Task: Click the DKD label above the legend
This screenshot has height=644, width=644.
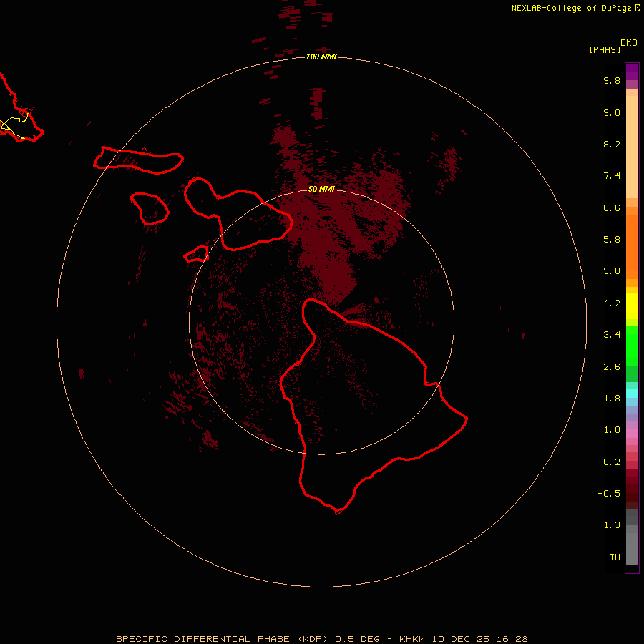Action: 629,43
